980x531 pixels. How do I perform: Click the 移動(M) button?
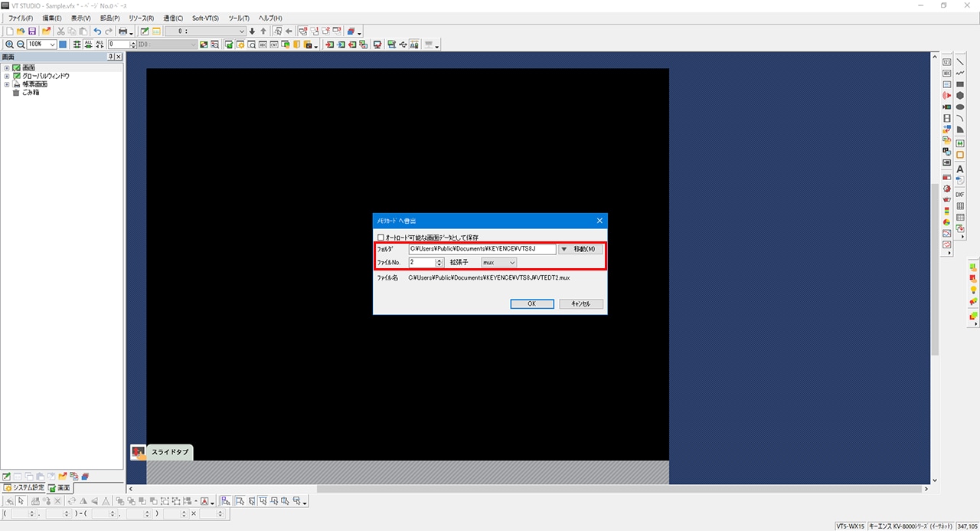point(580,249)
